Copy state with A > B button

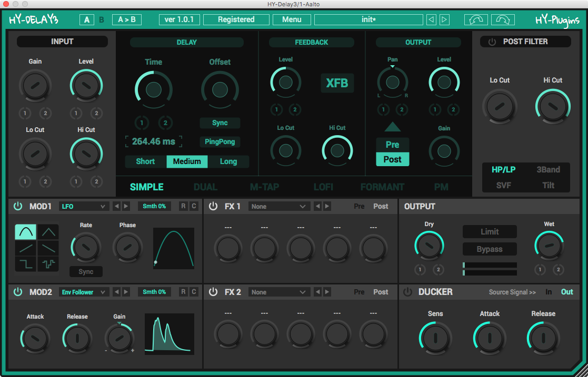click(127, 19)
